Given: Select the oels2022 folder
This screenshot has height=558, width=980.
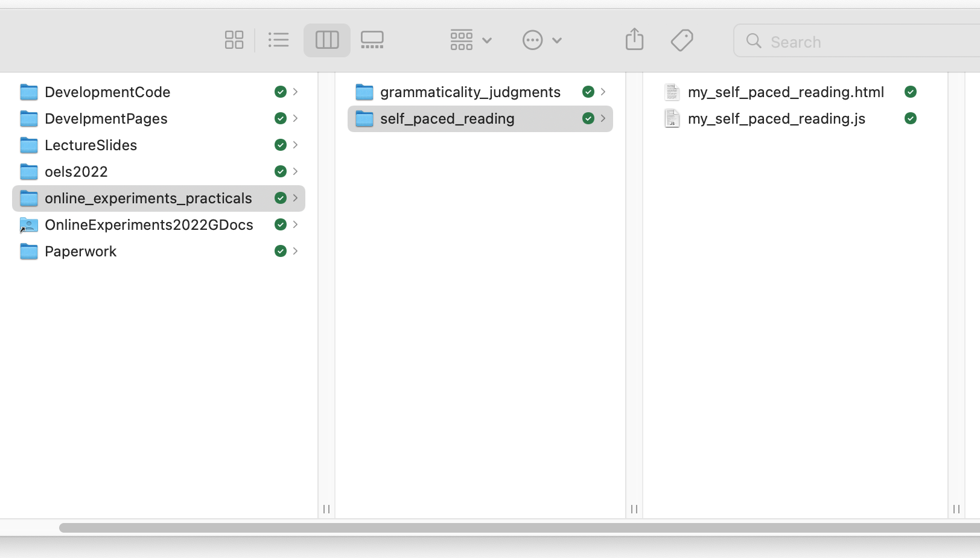Looking at the screenshot, I should (x=159, y=172).
